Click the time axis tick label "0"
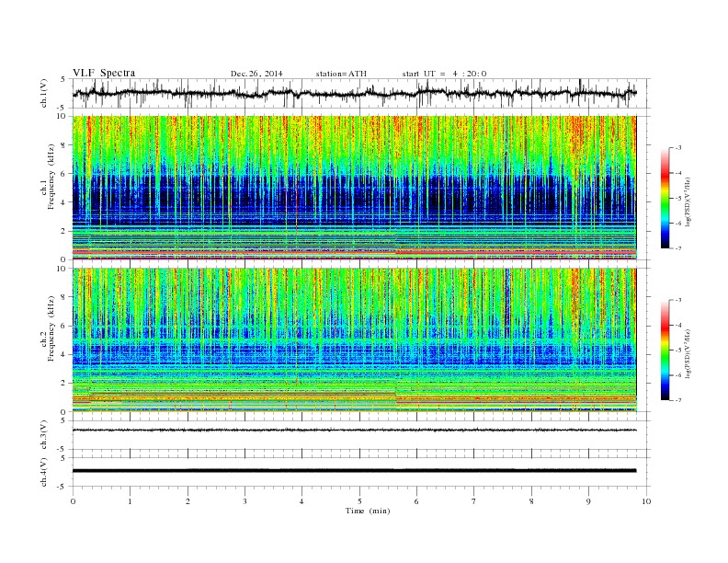Screen dimensions: 728x563 tap(73, 501)
